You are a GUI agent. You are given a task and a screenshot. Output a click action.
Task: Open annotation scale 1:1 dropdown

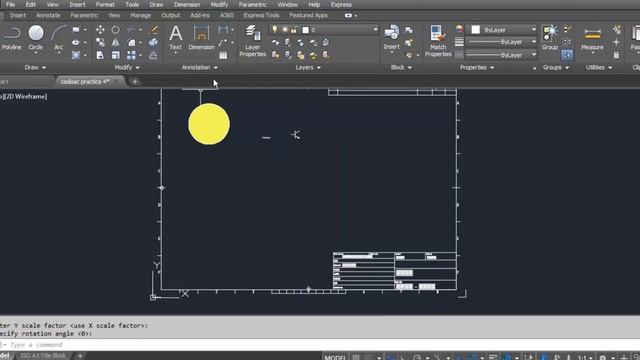click(x=584, y=357)
